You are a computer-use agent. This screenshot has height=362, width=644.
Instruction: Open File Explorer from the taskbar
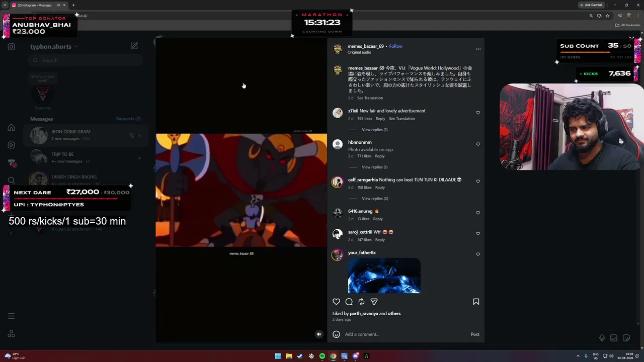click(289, 356)
